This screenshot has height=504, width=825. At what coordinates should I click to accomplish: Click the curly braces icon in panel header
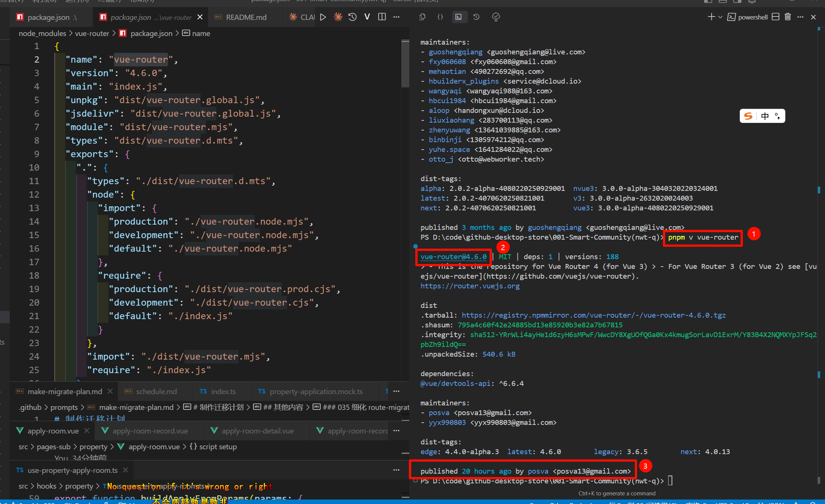(x=440, y=17)
